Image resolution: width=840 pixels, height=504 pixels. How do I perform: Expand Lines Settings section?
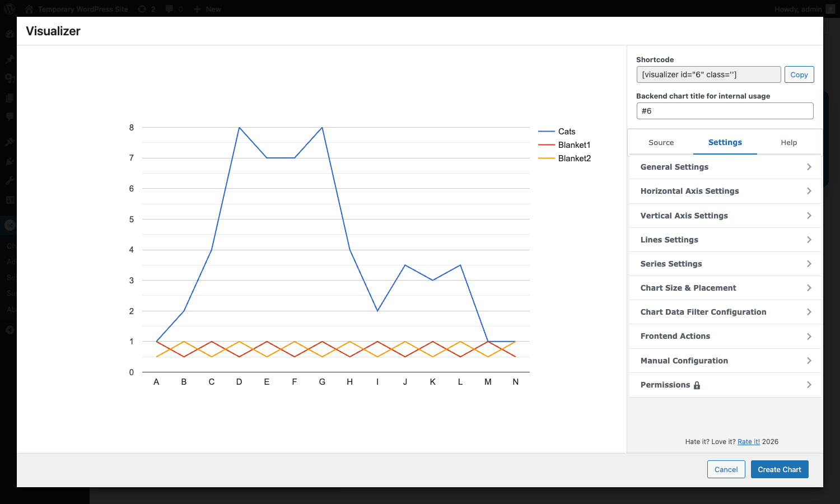[x=725, y=240]
